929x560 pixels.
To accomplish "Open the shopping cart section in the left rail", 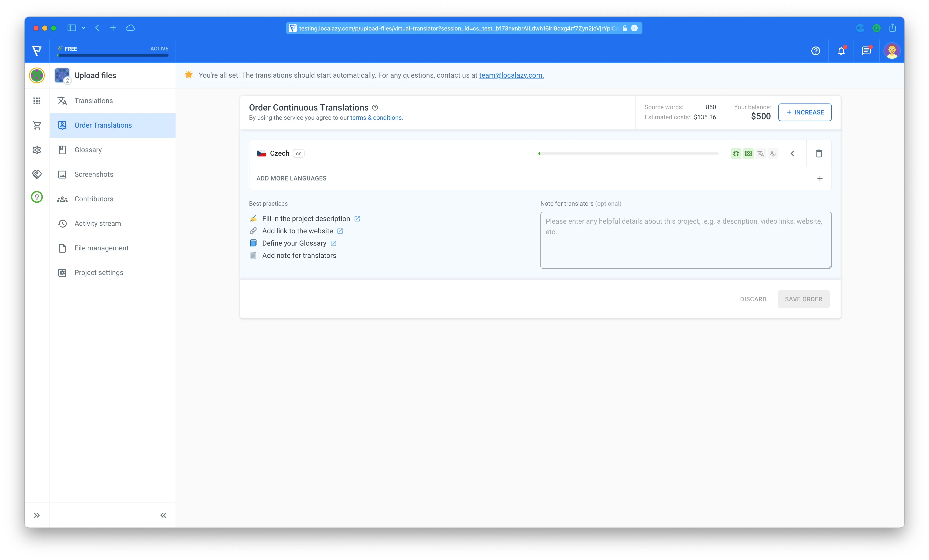I will 37,125.
